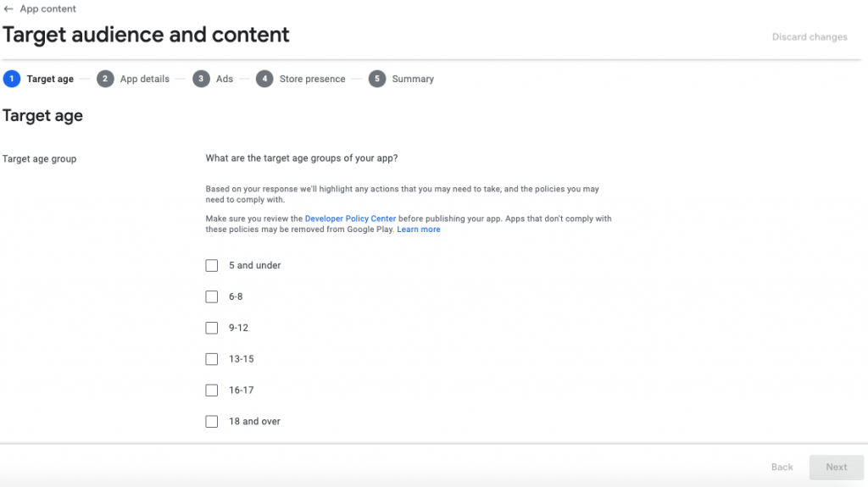
Task: Click the step 5 circle icon
Action: coord(377,79)
